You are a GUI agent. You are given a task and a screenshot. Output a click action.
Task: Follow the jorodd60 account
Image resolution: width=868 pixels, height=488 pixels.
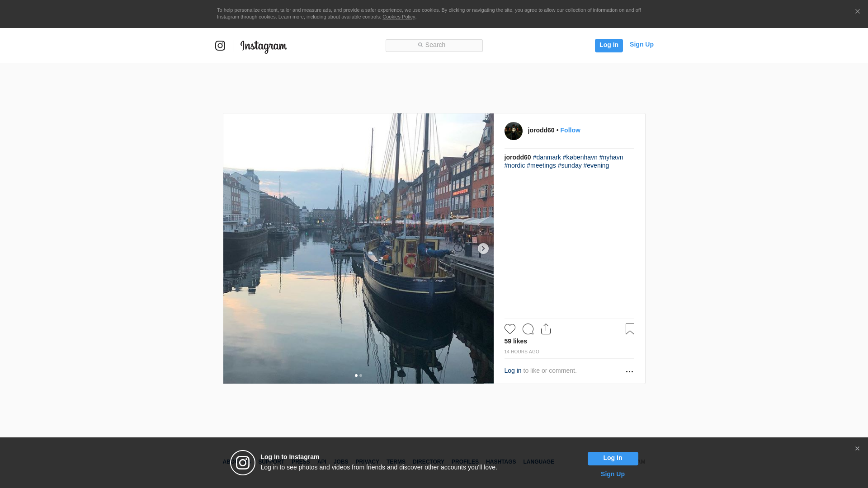point(570,130)
